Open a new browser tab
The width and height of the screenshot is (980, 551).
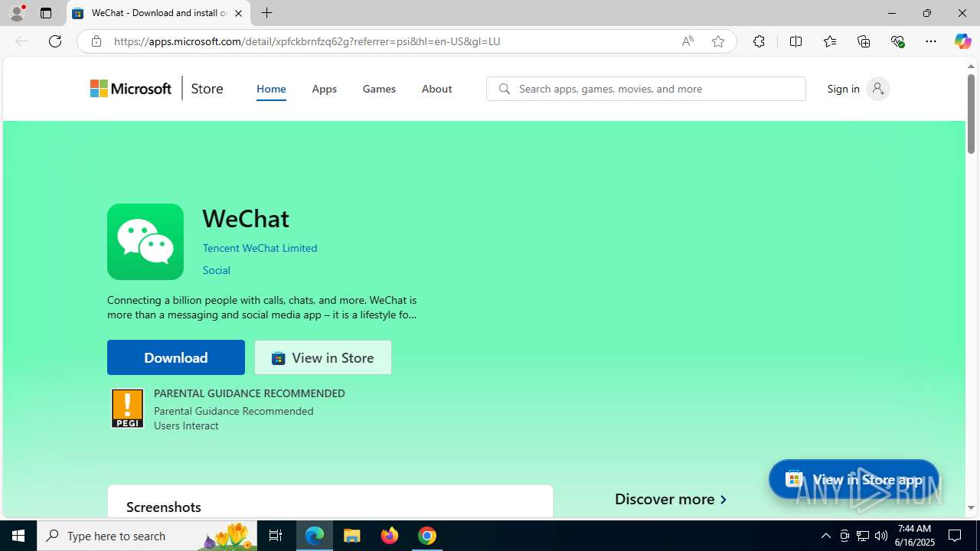(x=266, y=13)
